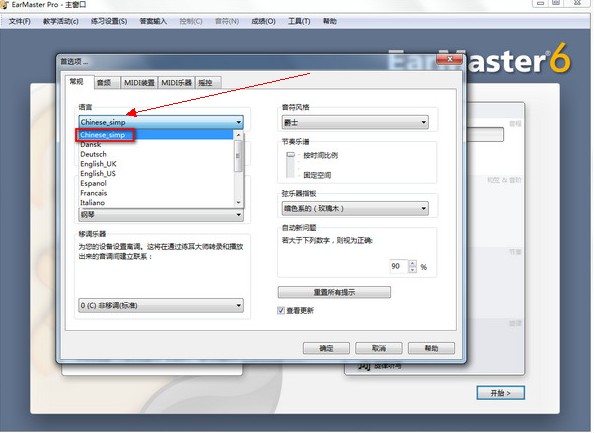Click the 节奏乐谱 slider handle
The image size is (594, 433).
click(291, 155)
